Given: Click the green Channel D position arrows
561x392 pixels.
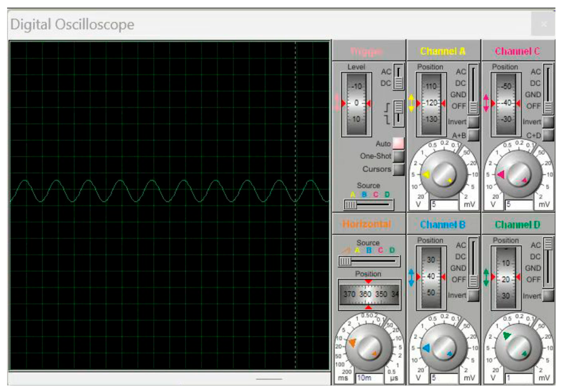Looking at the screenshot, I should (486, 277).
